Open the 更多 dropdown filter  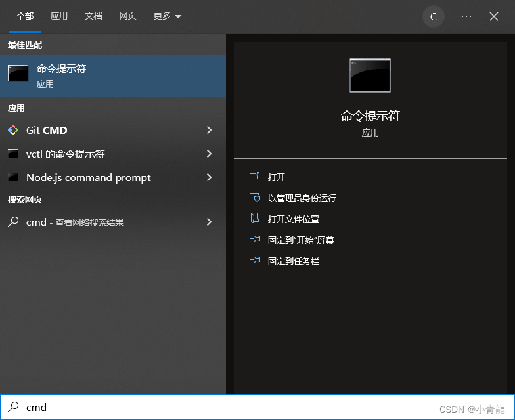coord(167,16)
